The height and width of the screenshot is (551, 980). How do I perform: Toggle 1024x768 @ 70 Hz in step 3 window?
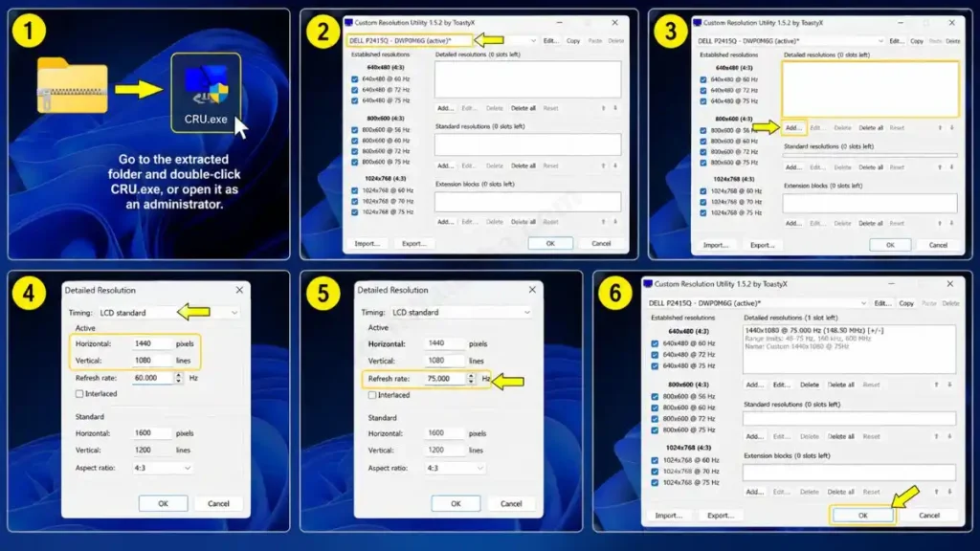703,203
